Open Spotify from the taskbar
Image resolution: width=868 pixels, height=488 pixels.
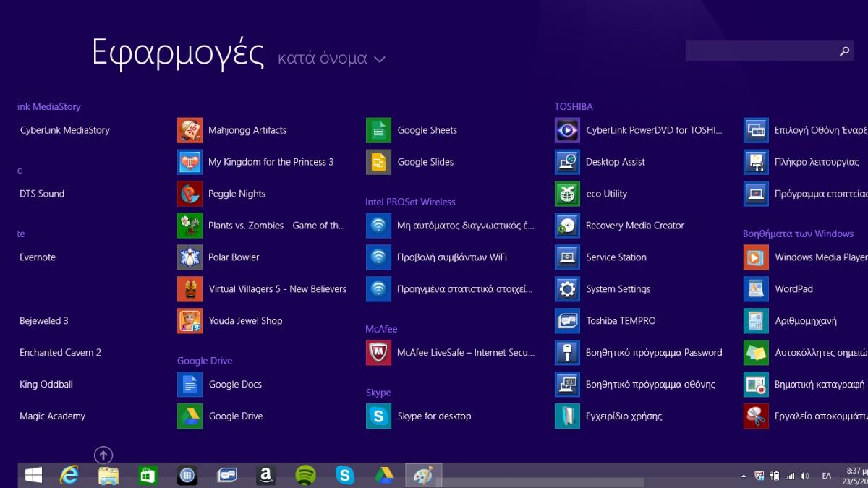(x=306, y=475)
